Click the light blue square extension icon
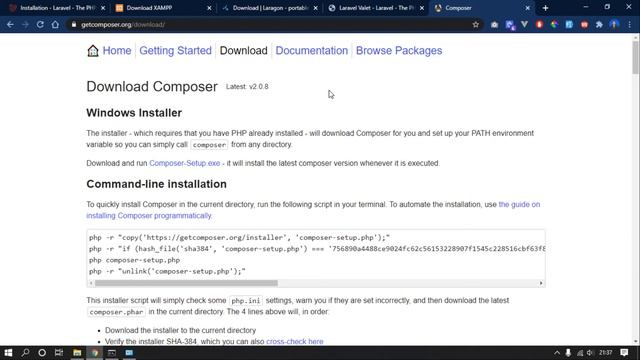 tap(569, 24)
